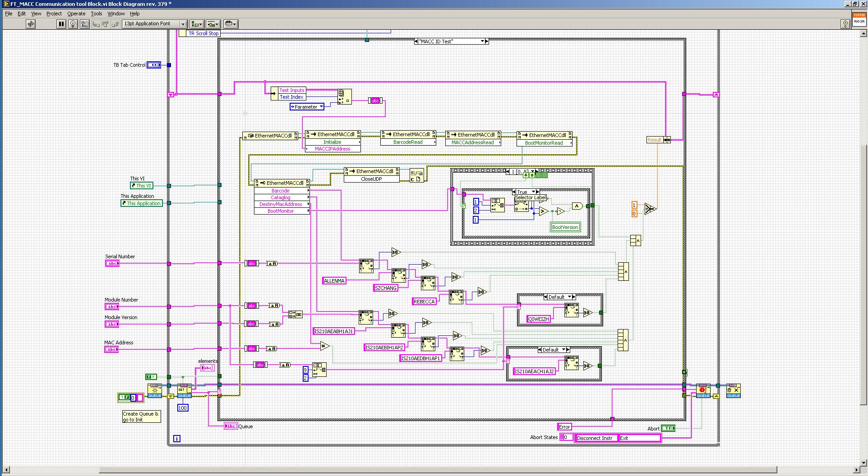The width and height of the screenshot is (868, 476).
Task: Click the BootMonitorRead method name
Action: pos(544,143)
